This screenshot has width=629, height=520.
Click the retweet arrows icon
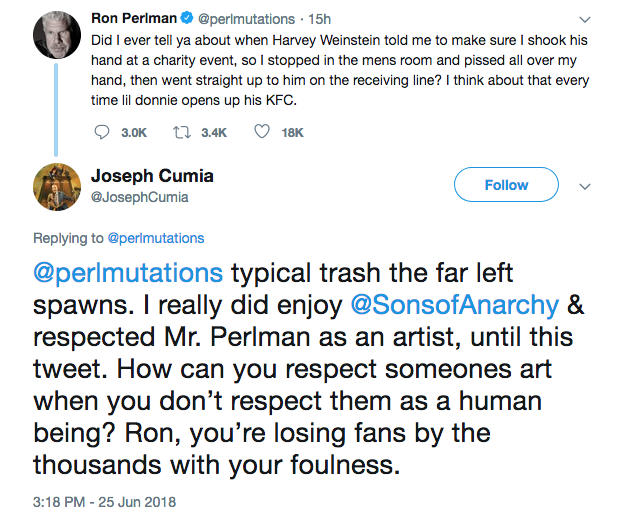183,132
